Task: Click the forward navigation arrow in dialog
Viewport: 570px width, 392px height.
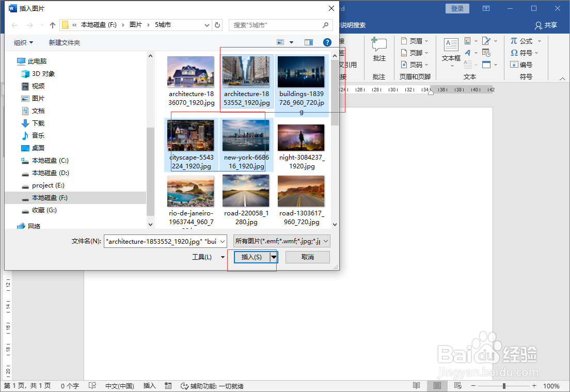Action: coord(30,25)
